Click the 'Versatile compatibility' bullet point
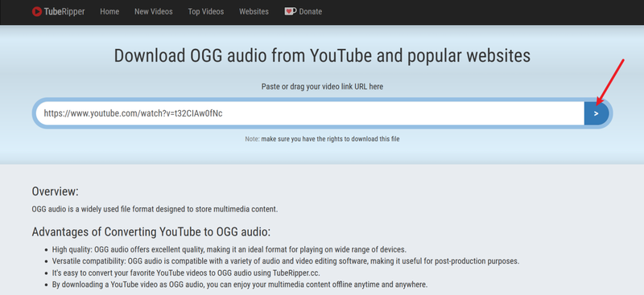The image size is (644, 295). (x=286, y=261)
